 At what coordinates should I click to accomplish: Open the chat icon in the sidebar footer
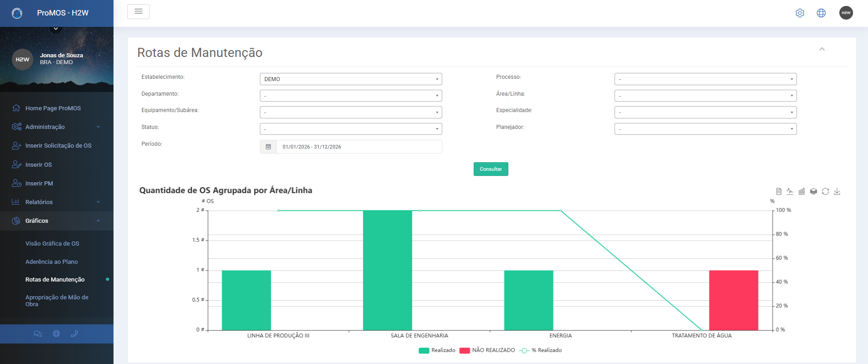pyautogui.click(x=38, y=334)
